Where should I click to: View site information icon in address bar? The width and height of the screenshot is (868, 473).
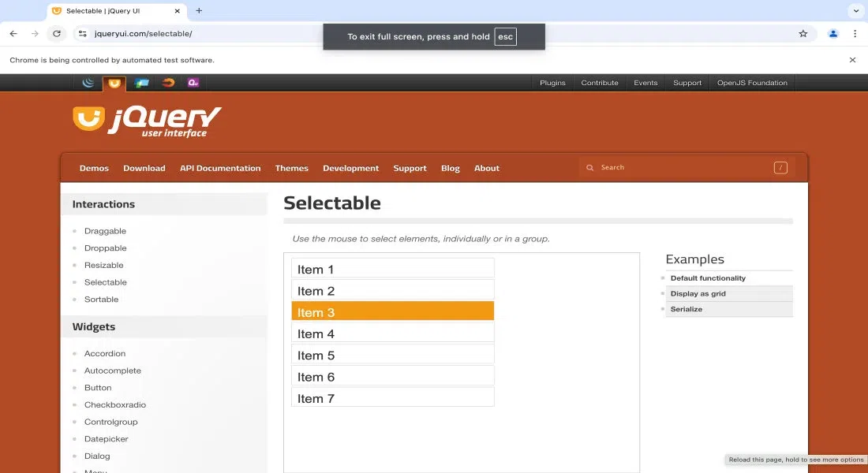coord(83,34)
